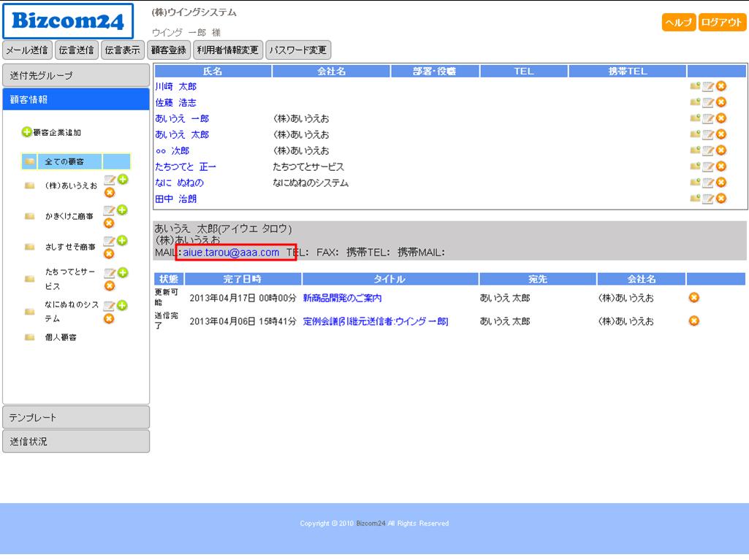Click the edit icon for 川崎 太郎
The width and height of the screenshot is (749, 560).
coord(707,86)
